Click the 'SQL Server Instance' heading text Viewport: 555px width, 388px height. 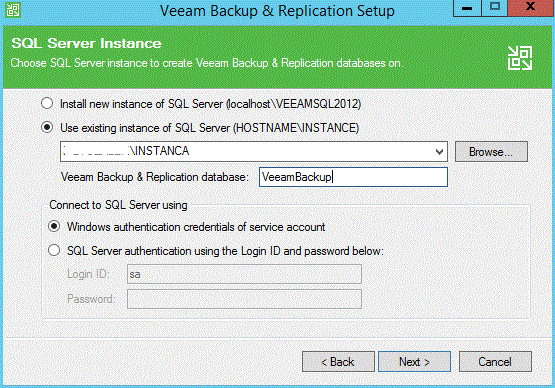86,44
